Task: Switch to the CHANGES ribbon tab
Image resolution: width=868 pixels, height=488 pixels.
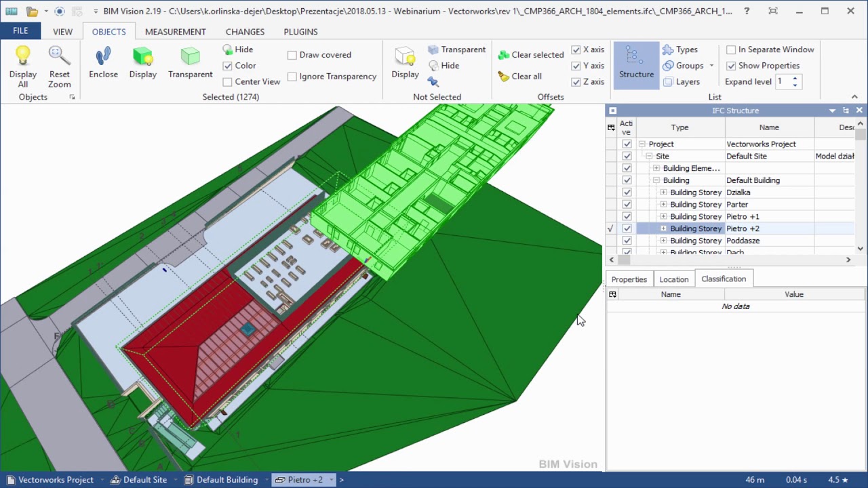Action: coord(245,32)
